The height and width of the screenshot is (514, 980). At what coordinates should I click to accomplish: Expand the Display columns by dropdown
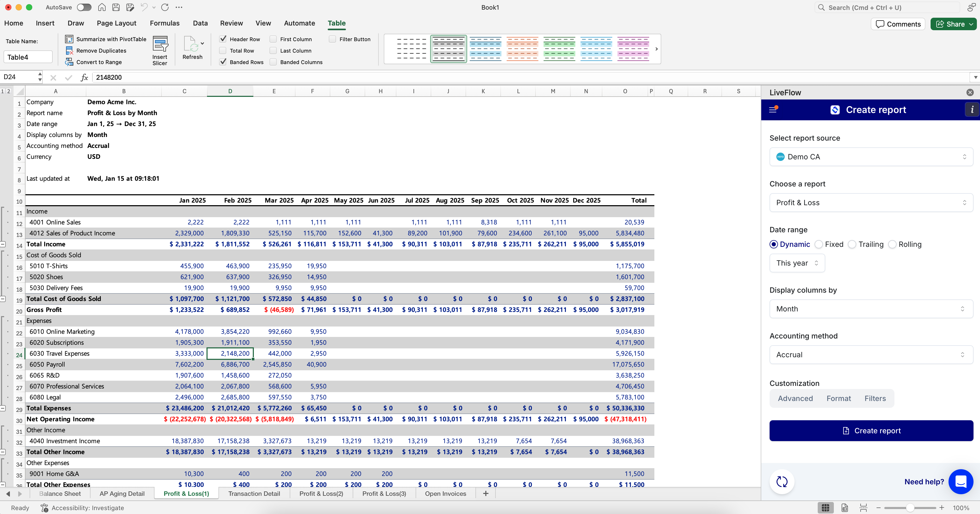(x=871, y=309)
